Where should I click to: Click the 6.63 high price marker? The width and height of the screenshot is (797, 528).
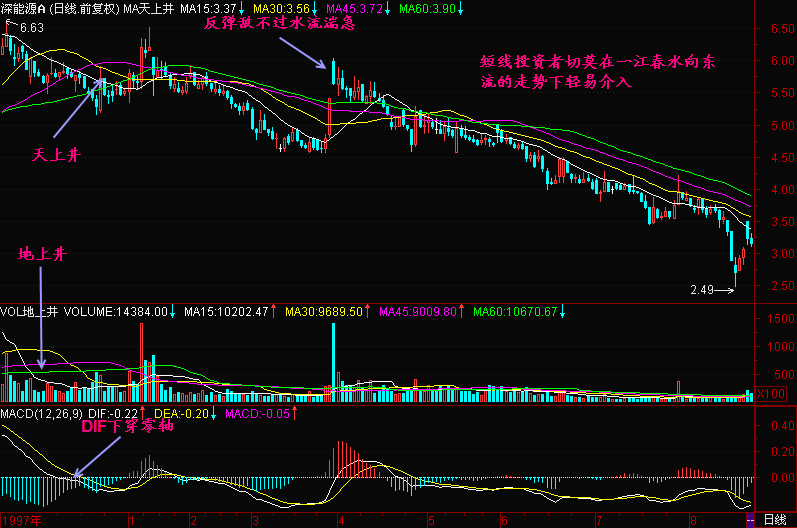coord(30,27)
